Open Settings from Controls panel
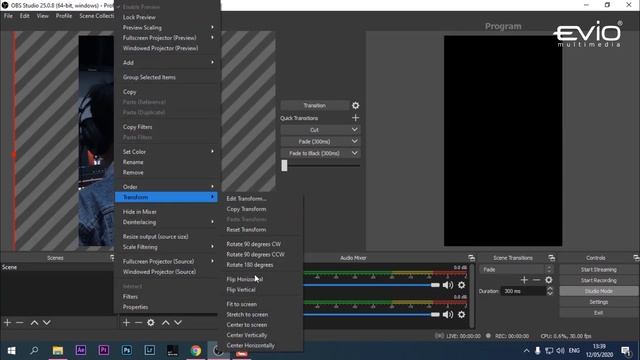Viewport: 640px width, 360px height. [598, 302]
